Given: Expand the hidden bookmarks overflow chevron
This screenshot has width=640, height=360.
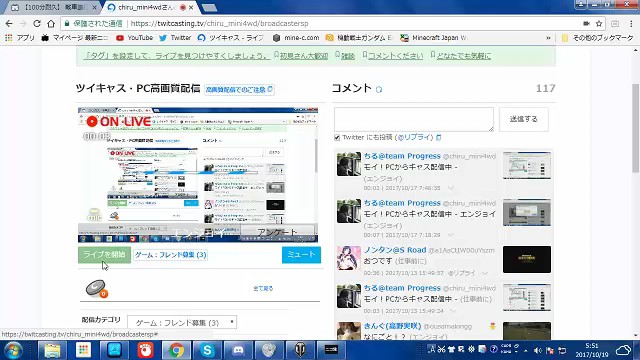Looking at the screenshot, I should click(x=548, y=38).
